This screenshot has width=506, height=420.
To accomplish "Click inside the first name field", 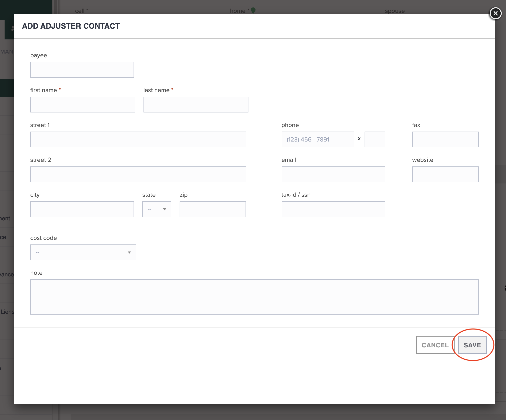I will coord(83,104).
